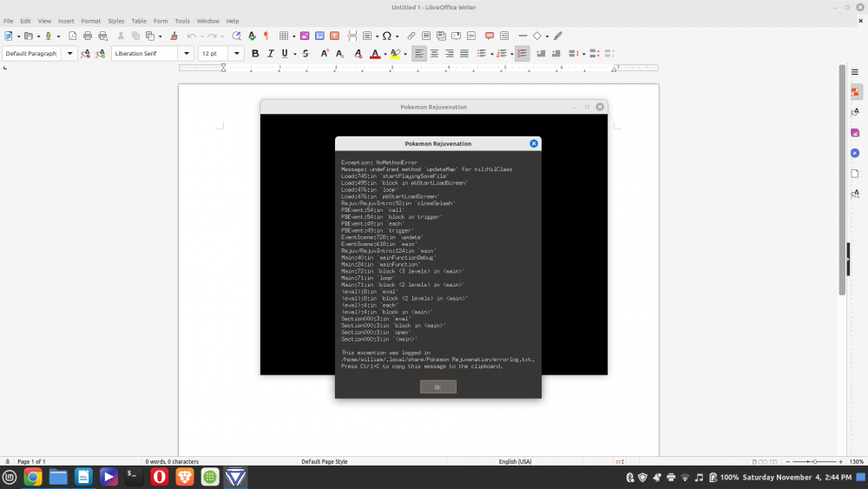Open the Tools menu
The width and height of the screenshot is (868, 489).
(x=182, y=21)
